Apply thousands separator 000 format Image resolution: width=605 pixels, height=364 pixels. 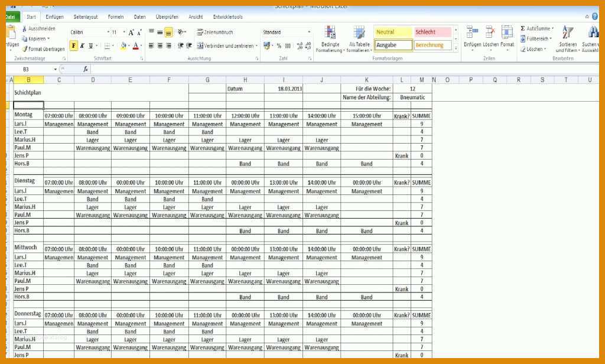288,45
